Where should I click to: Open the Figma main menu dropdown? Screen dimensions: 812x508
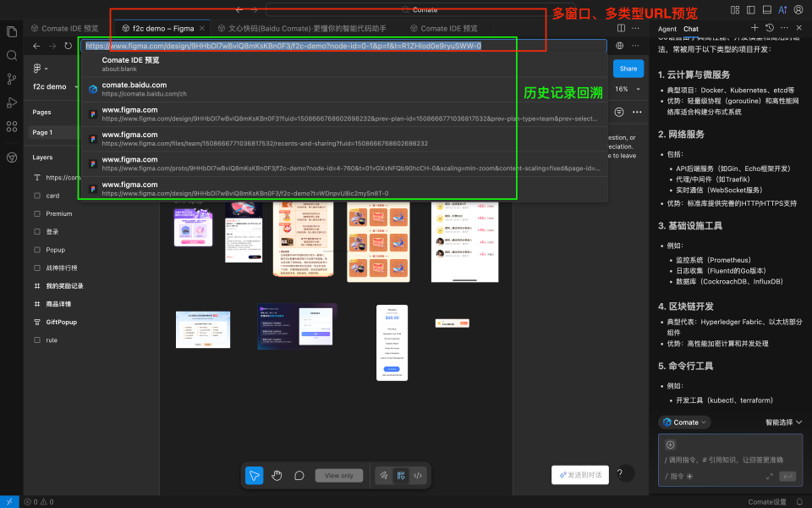point(41,68)
